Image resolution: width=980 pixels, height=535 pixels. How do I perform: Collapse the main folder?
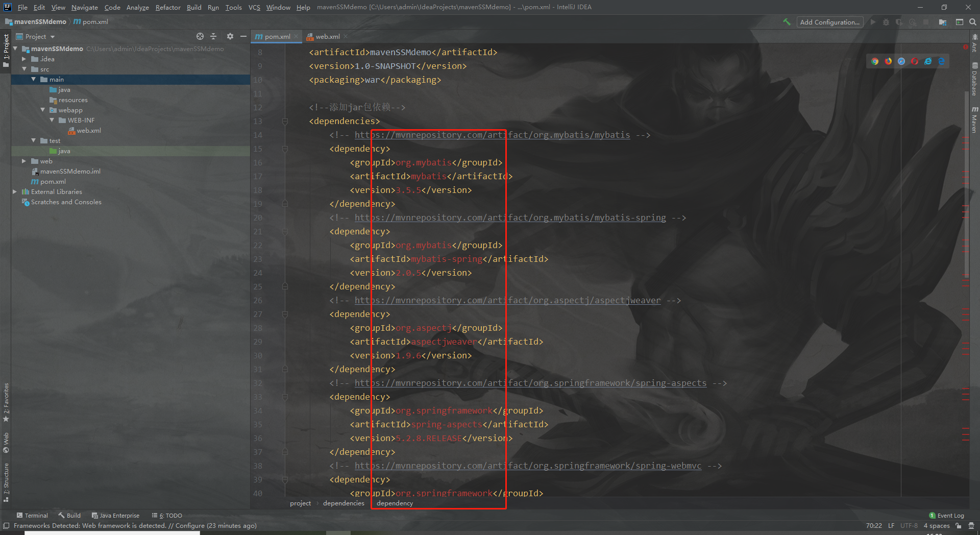click(34, 79)
